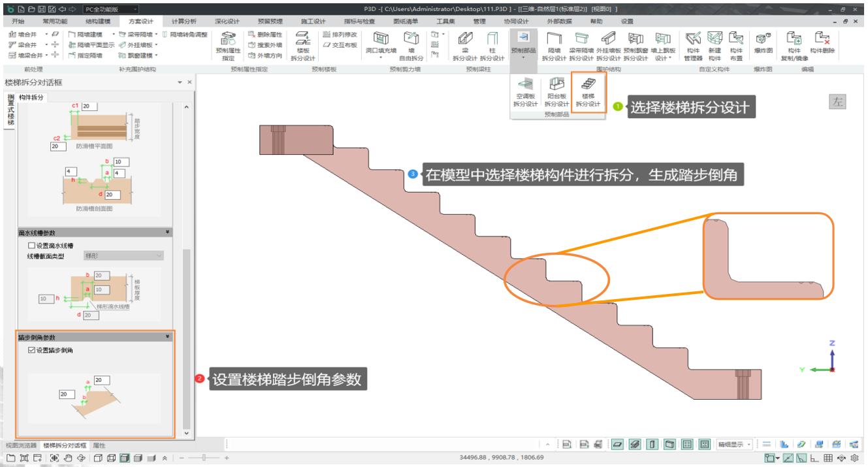868x467 pixels.
Task: Click 交互布板 tool
Action: tap(340, 45)
